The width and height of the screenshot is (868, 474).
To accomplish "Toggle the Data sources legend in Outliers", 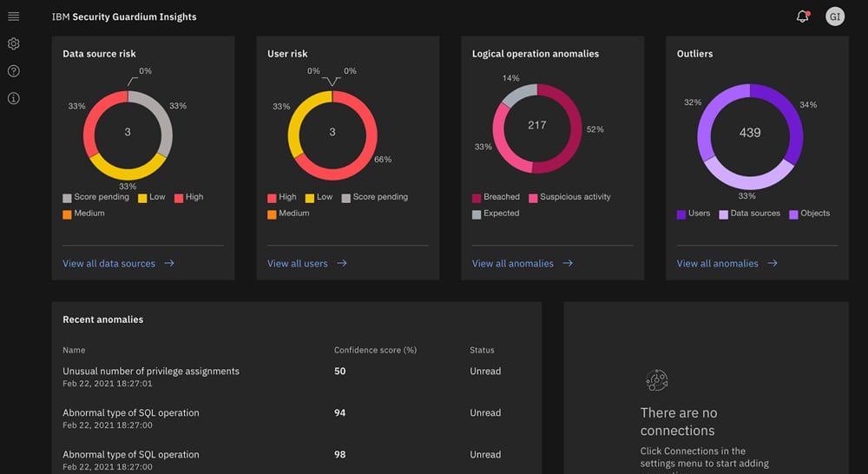I will [724, 214].
